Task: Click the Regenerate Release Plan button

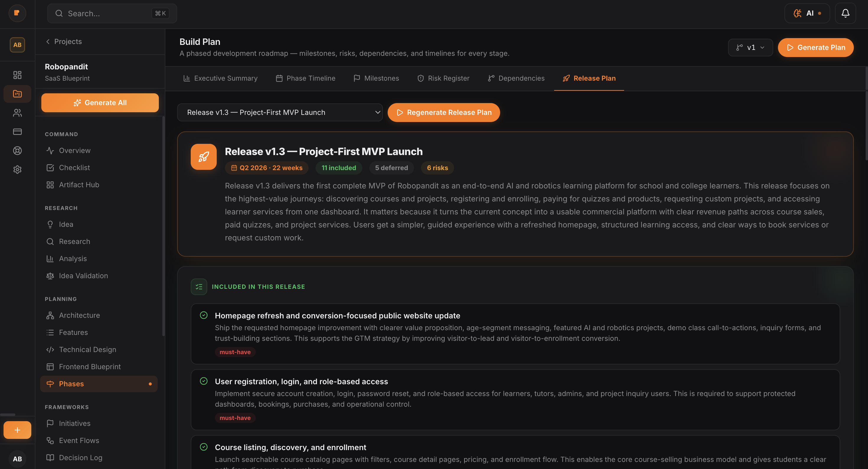Action: tap(443, 112)
